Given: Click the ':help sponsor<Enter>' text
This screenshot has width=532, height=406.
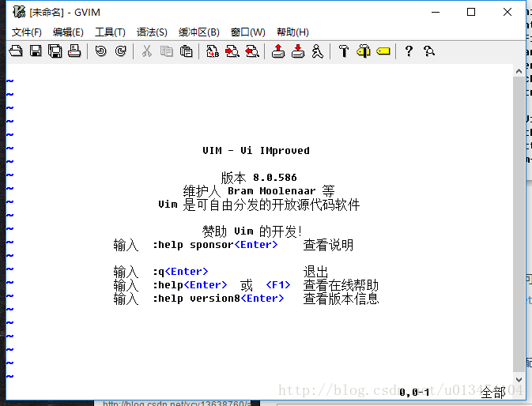Looking at the screenshot, I should [215, 245].
